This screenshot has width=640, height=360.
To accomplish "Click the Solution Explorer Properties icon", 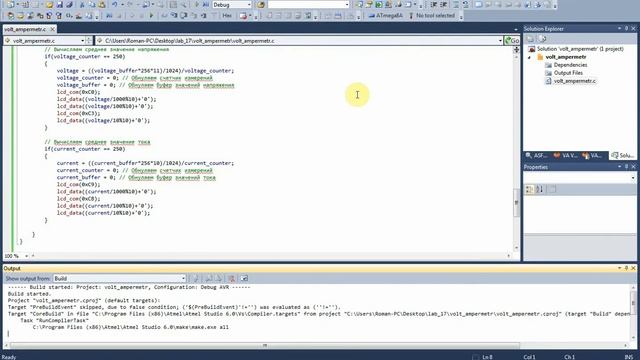I will (x=530, y=39).
